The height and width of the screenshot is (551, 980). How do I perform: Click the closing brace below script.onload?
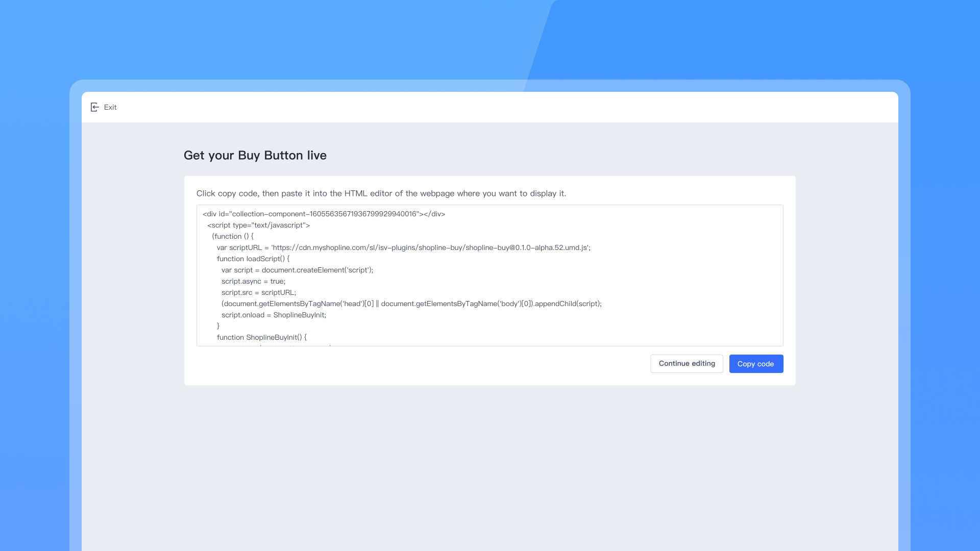[x=218, y=327]
